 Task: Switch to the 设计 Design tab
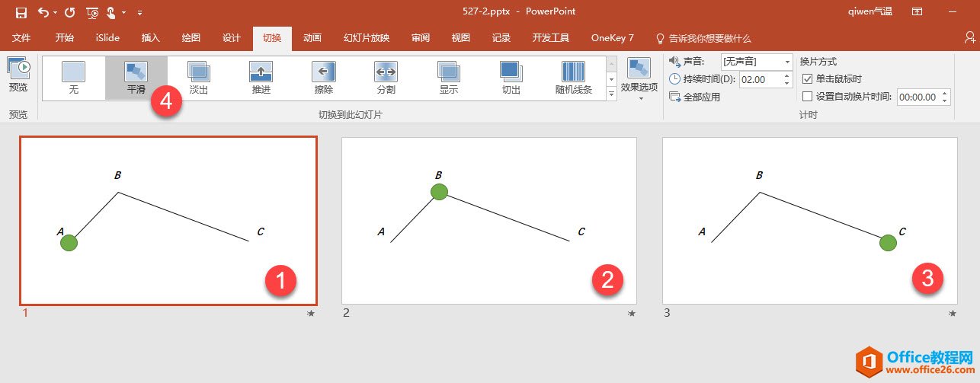pyautogui.click(x=232, y=38)
